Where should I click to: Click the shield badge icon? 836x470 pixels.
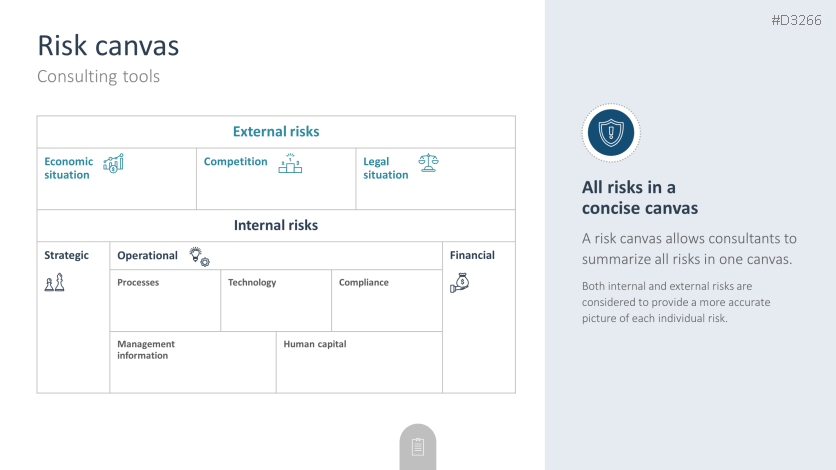(x=611, y=132)
